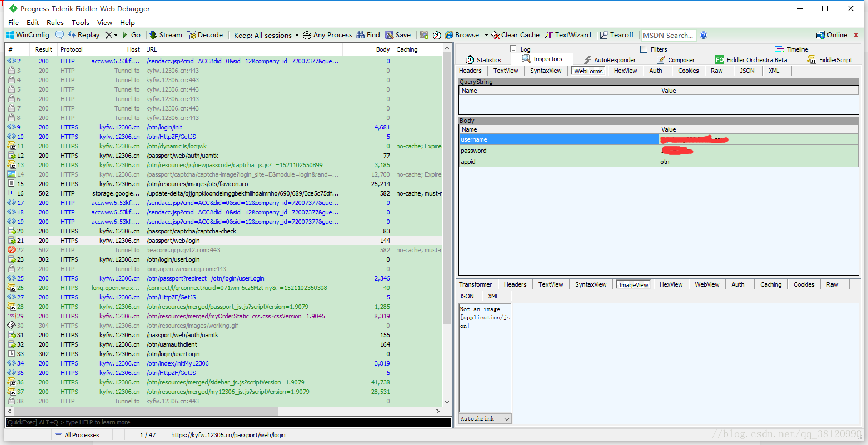The image size is (868, 445).
Task: Sort sessions by the Result column header
Action: pyautogui.click(x=43, y=49)
